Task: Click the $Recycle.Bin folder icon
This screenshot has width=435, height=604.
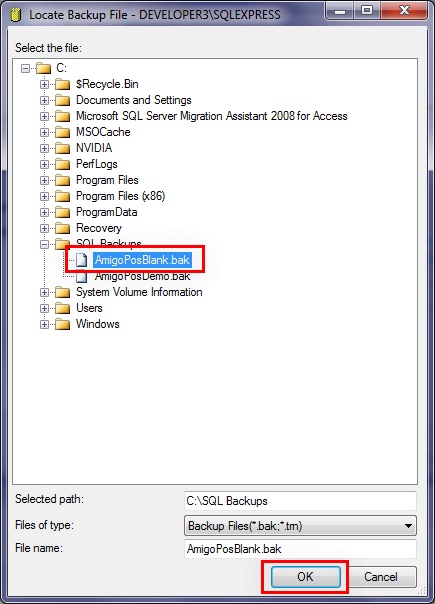Action: tap(62, 84)
